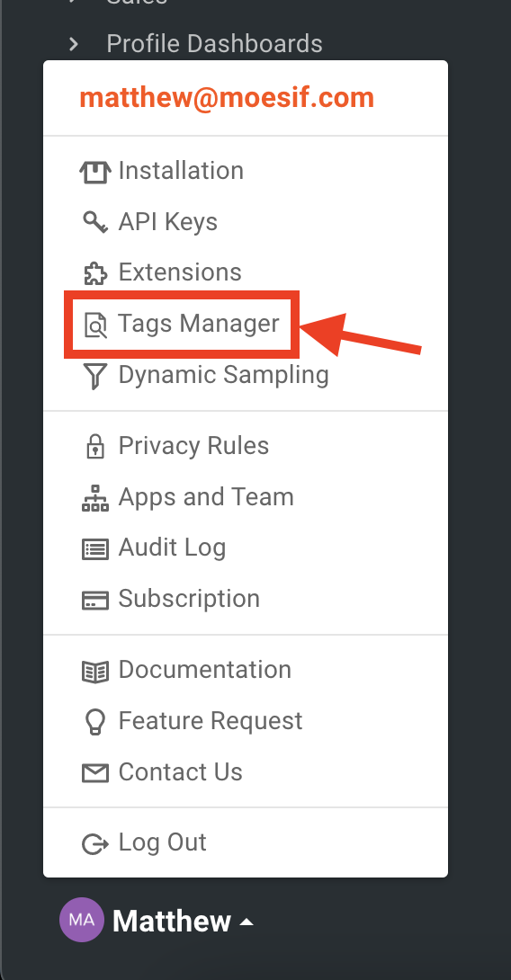Click the Log Out arrow icon
Screen dimensions: 511x980
[x=95, y=843]
